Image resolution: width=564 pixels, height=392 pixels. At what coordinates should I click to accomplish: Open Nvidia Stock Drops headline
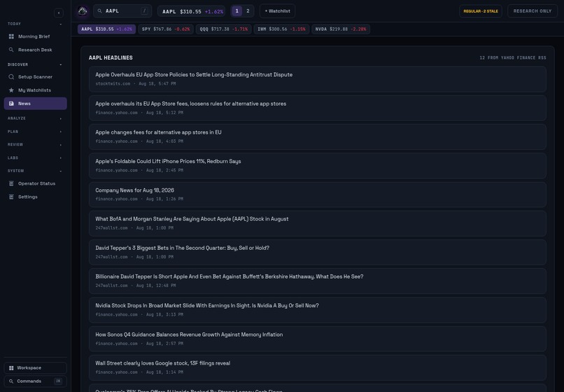point(317,310)
